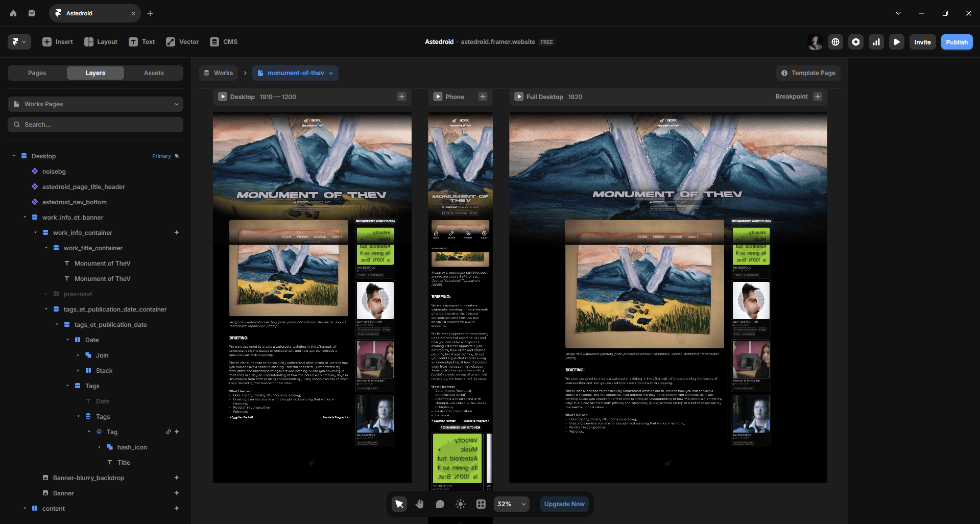The width and height of the screenshot is (980, 524).
Task: Switch to the Pages tab
Action: pyautogui.click(x=37, y=73)
